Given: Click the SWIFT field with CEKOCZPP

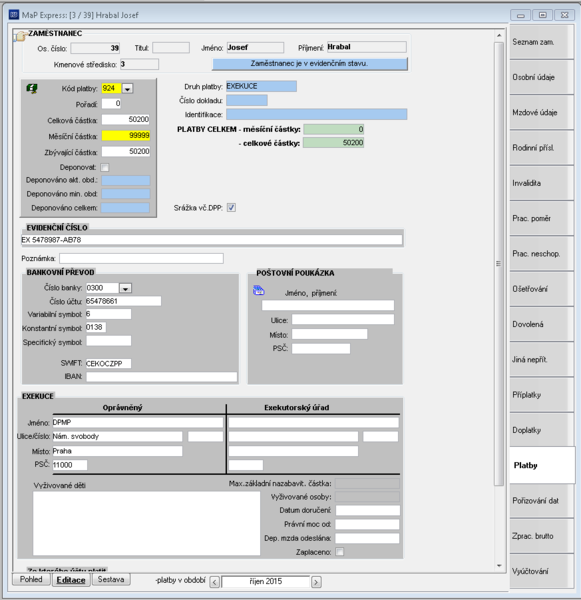Looking at the screenshot, I should [109, 364].
